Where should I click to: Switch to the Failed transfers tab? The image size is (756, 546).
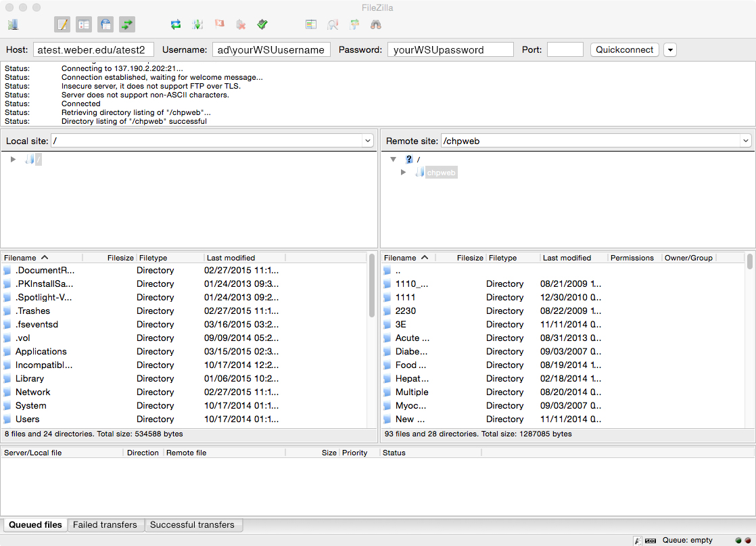tap(105, 525)
